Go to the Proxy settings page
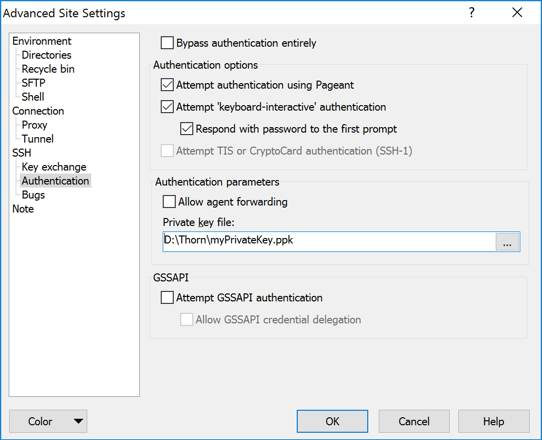The width and height of the screenshot is (542, 440). 34,125
